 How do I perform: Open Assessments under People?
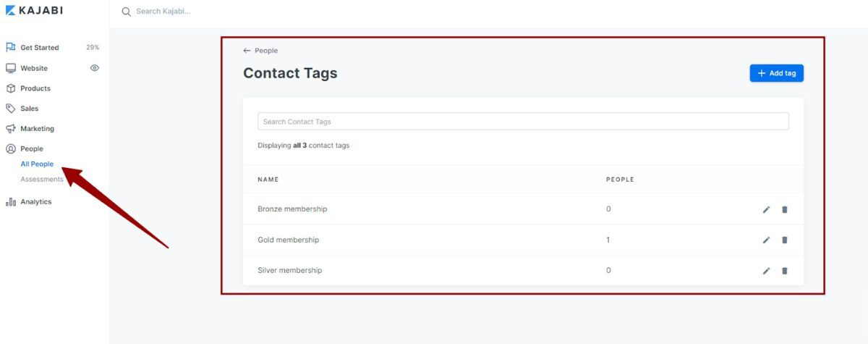pyautogui.click(x=41, y=180)
